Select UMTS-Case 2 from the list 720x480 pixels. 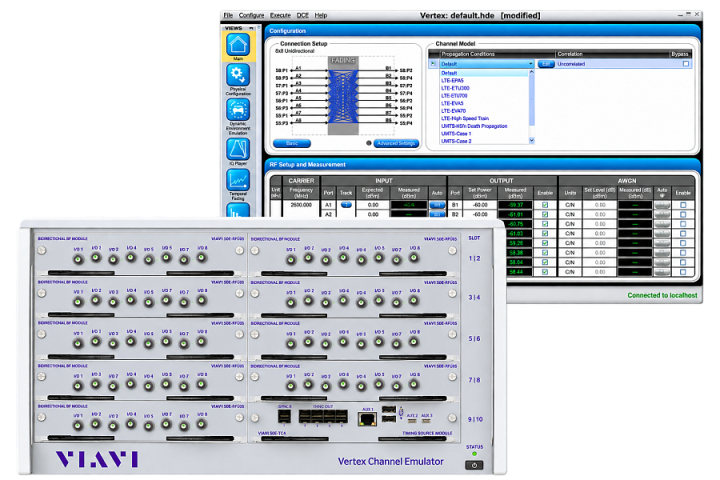click(x=484, y=141)
